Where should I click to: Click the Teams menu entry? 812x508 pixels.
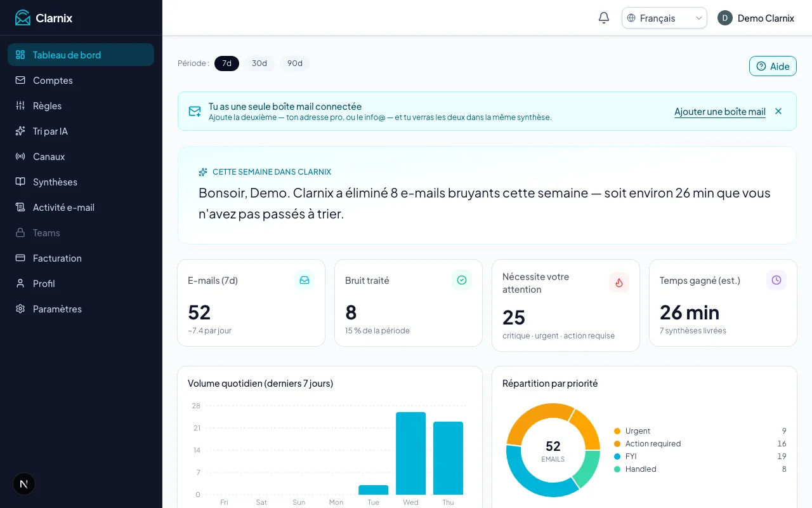coord(81,232)
